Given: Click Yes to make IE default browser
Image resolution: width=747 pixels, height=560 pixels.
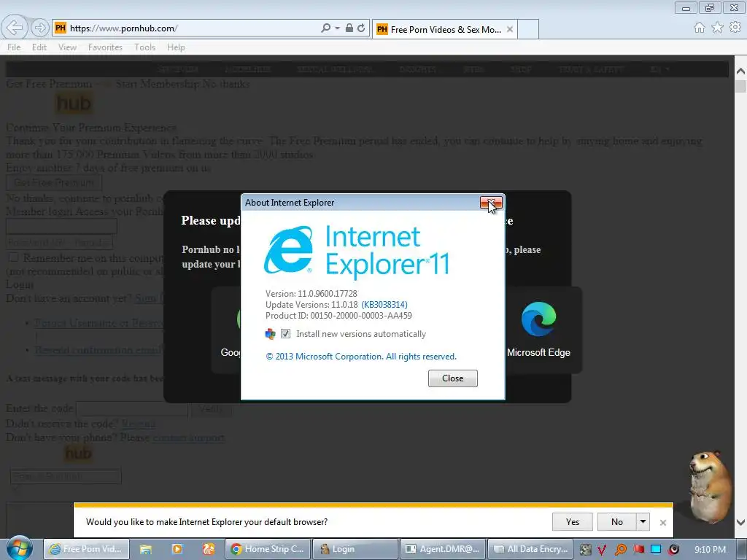Looking at the screenshot, I should [572, 522].
